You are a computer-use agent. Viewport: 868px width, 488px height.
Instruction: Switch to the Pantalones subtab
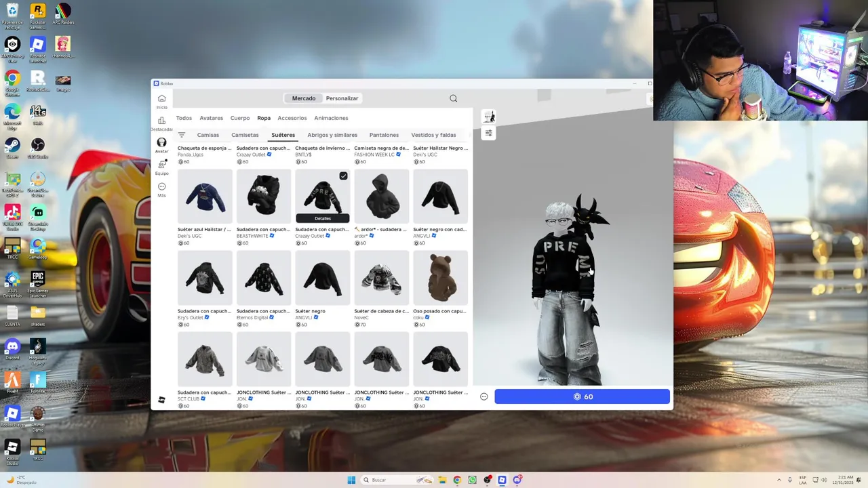(x=384, y=135)
